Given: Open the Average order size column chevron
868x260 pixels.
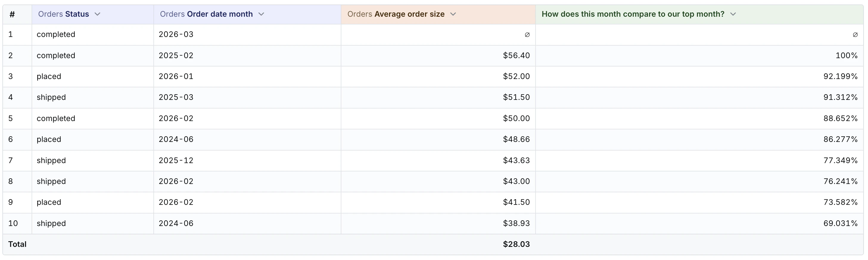Looking at the screenshot, I should 453,14.
